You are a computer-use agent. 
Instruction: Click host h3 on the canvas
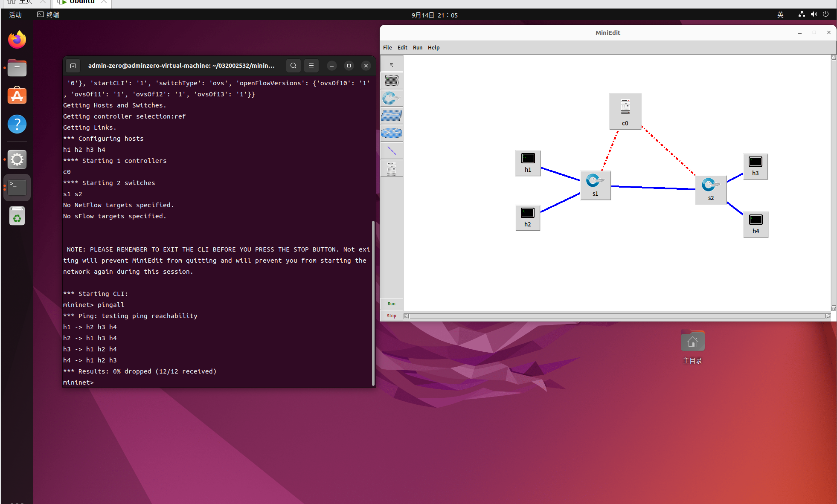pos(755,165)
